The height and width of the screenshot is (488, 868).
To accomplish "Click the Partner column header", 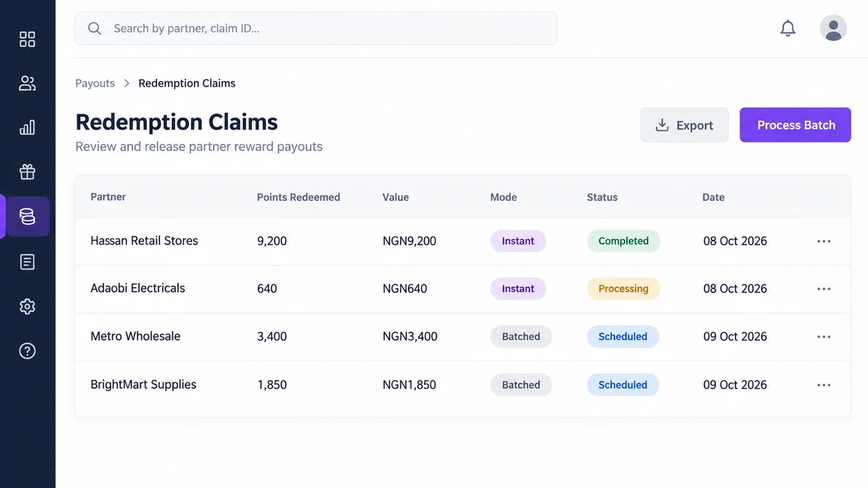I will click(x=109, y=197).
